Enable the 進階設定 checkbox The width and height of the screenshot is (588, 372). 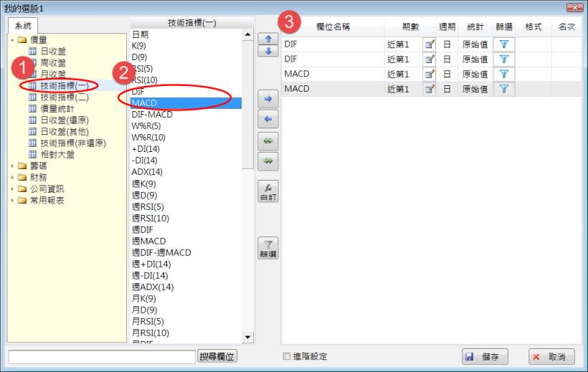[288, 356]
